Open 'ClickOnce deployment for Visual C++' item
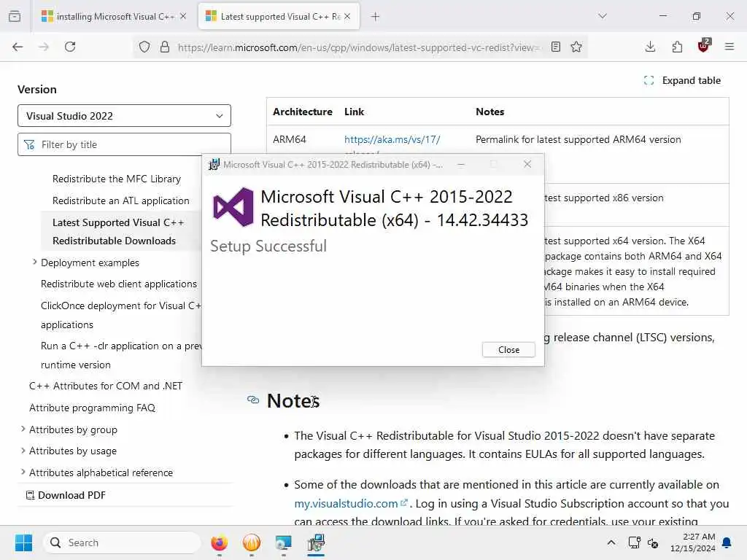The width and height of the screenshot is (747, 560). (121, 315)
